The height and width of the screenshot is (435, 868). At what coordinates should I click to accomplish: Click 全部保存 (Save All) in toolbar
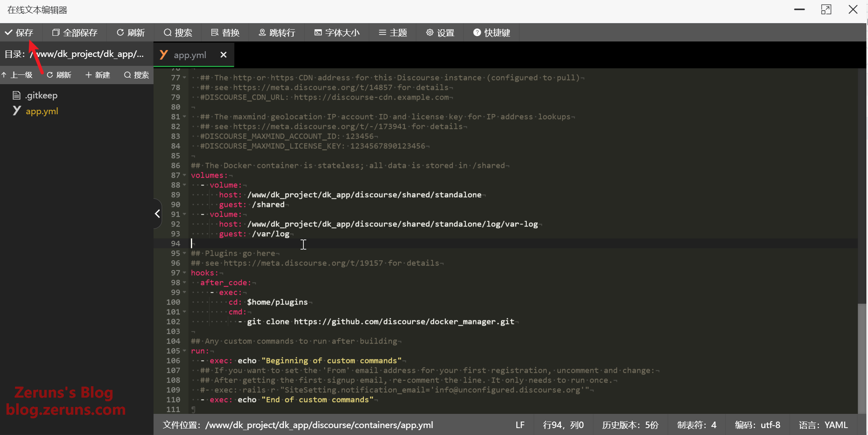click(75, 33)
